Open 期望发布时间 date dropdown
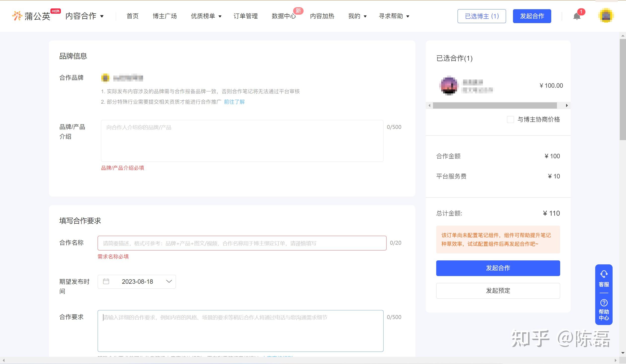Viewport: 626px width, 364px height. pos(169,282)
